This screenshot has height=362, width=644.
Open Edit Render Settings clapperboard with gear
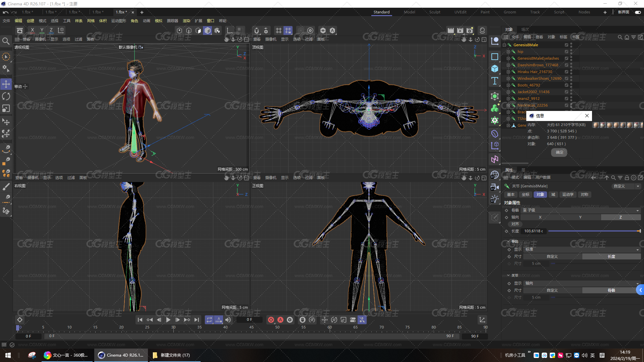[x=470, y=31]
